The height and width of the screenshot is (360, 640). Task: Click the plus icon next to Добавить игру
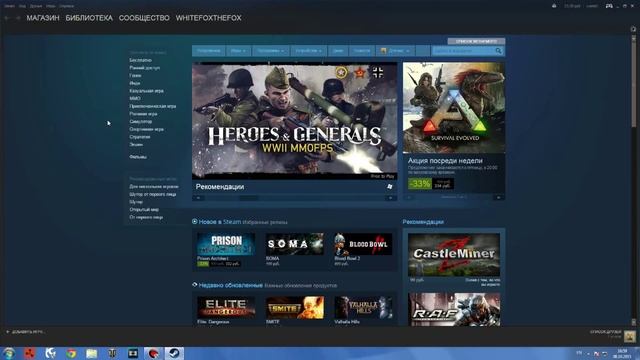7,332
